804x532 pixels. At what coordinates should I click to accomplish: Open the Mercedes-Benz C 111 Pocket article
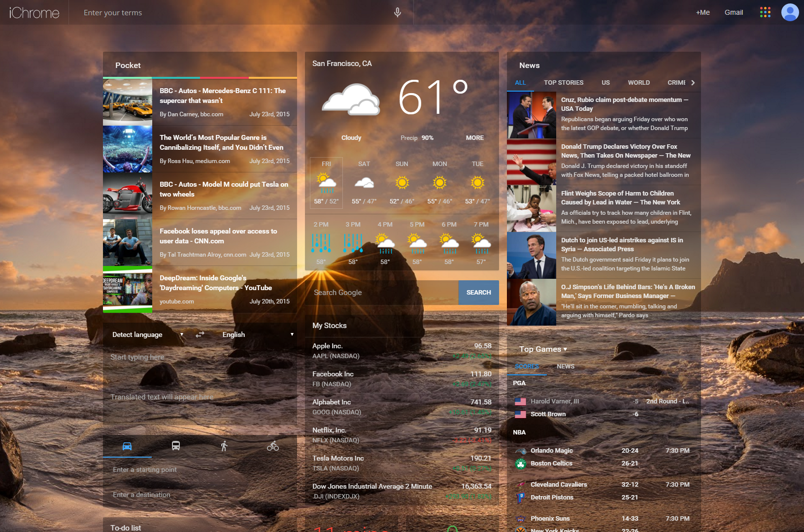tap(200, 102)
